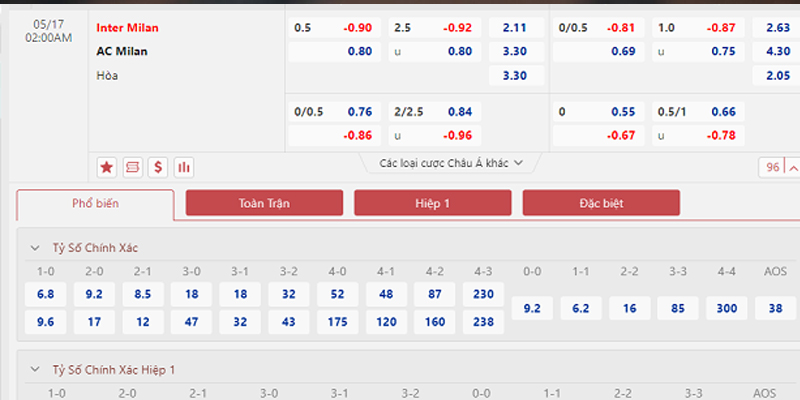Choose 1-1 draw score at 6.2
The height and width of the screenshot is (400, 800).
click(581, 308)
